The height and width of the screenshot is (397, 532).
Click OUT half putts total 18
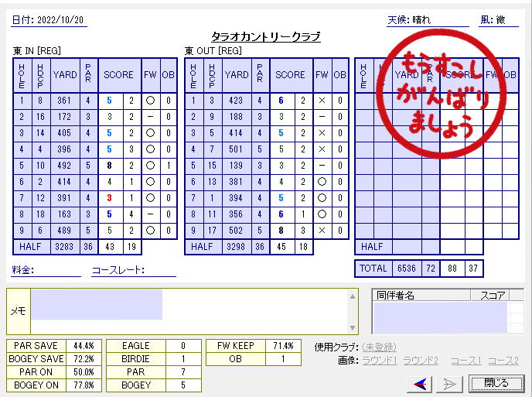point(303,247)
